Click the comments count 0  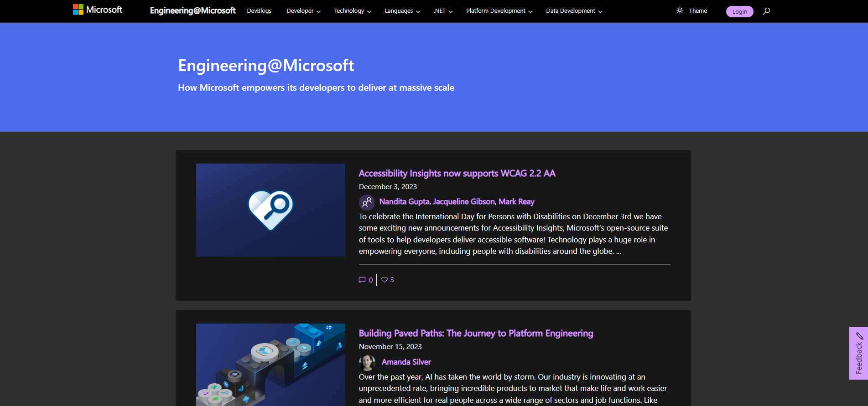pos(371,280)
